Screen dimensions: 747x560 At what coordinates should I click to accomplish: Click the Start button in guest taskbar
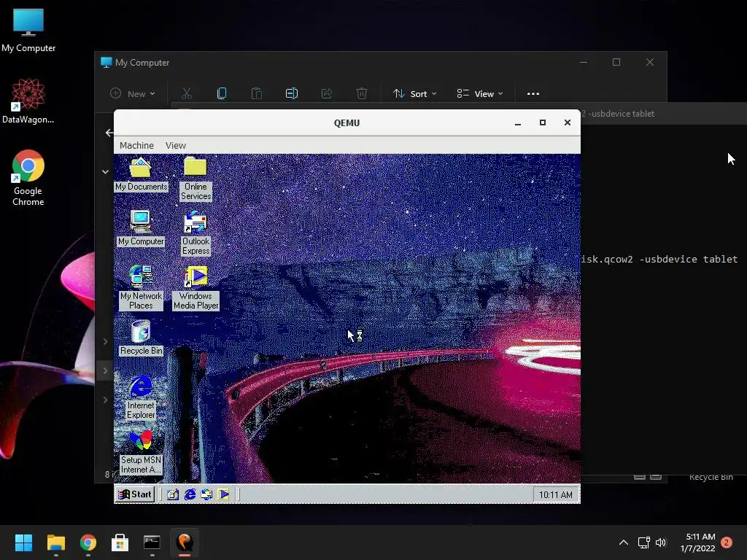coord(135,495)
